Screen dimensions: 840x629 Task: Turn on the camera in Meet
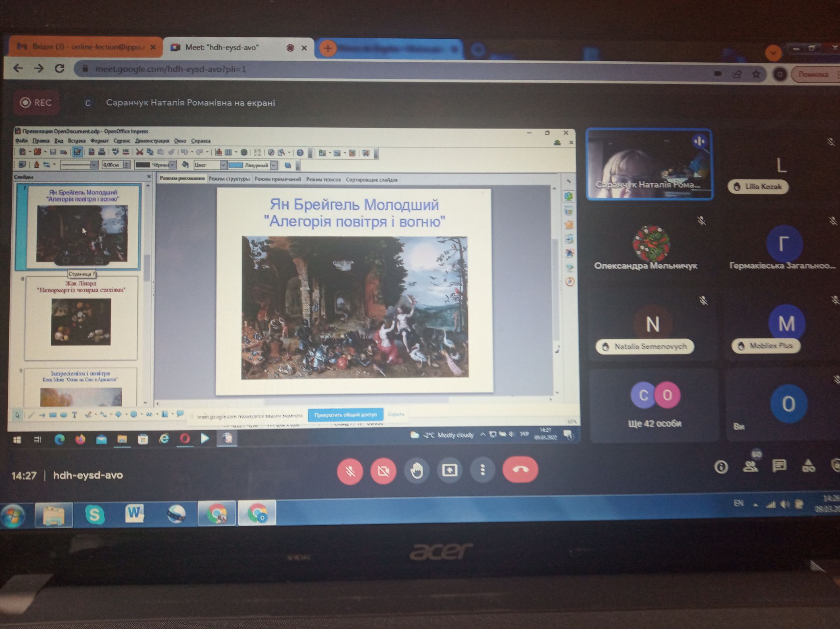pyautogui.click(x=383, y=471)
